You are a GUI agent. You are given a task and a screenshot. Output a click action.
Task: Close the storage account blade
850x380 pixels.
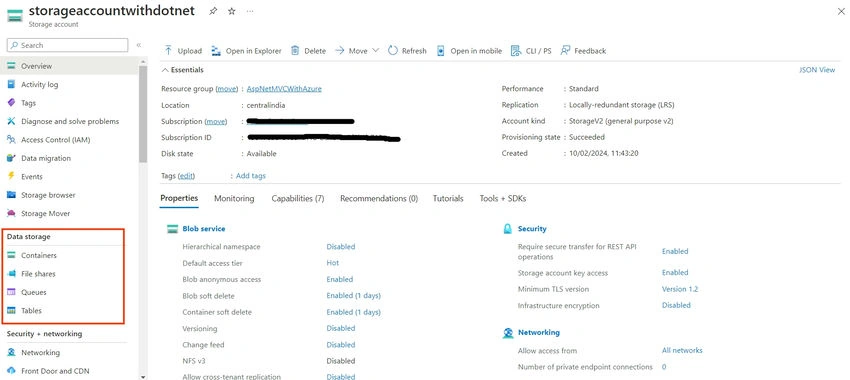pyautogui.click(x=841, y=11)
